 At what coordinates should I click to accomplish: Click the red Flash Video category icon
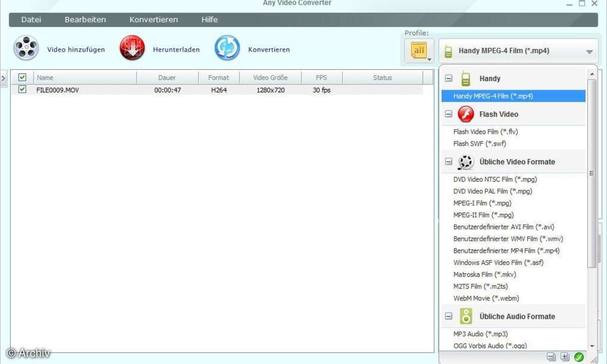(x=466, y=114)
